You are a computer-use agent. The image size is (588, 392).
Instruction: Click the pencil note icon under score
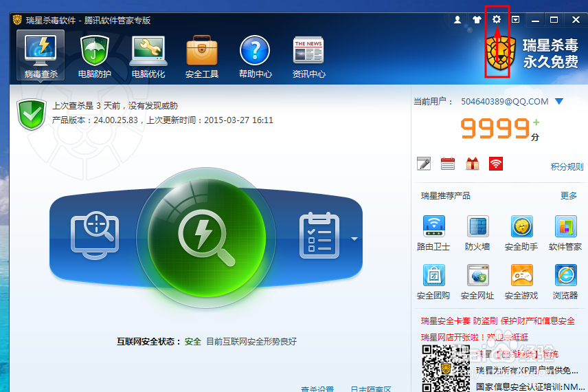pos(424,164)
